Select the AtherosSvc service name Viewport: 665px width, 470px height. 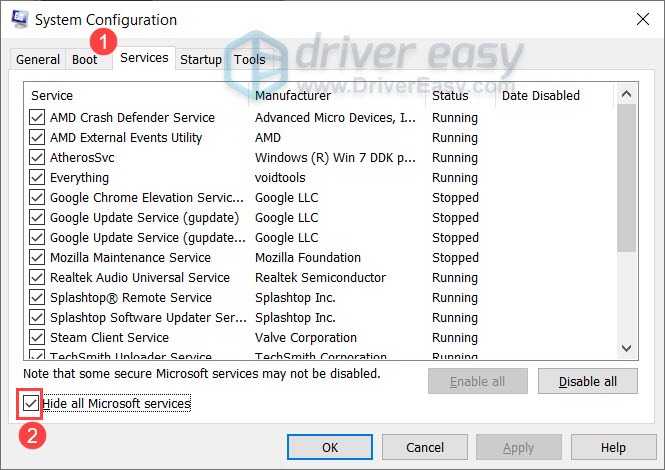pos(82,157)
